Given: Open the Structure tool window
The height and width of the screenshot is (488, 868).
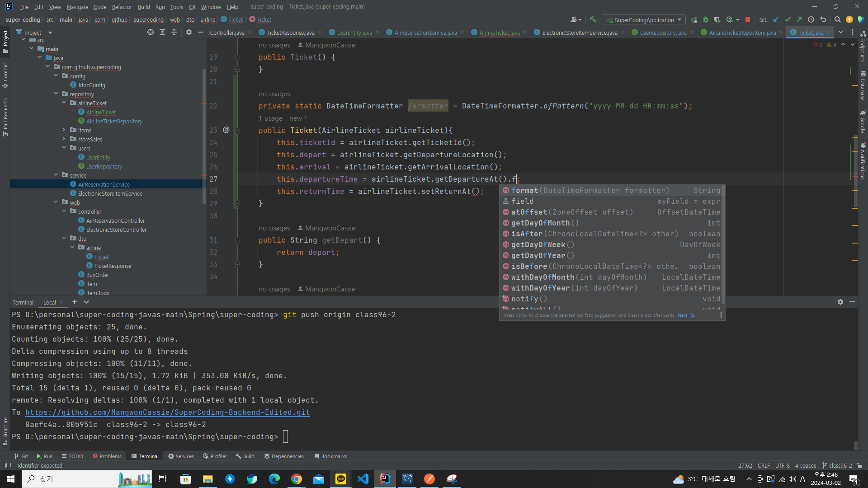Looking at the screenshot, I should (x=5, y=431).
